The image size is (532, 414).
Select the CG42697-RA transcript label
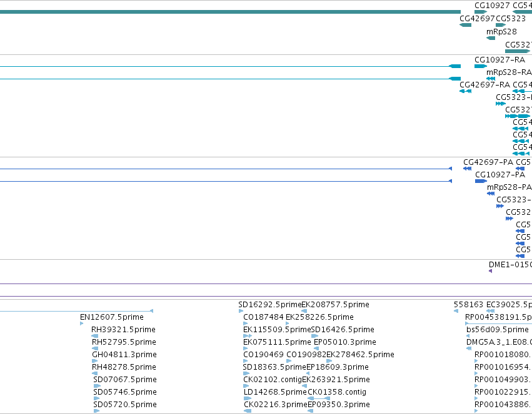click(485, 85)
